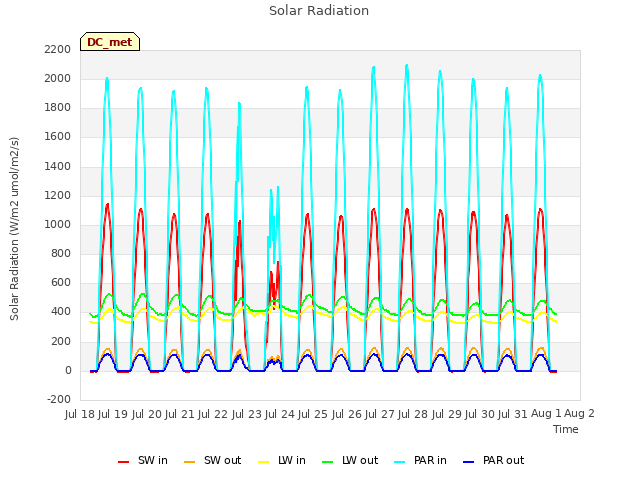Click the red SW in legend swatch

(123, 462)
